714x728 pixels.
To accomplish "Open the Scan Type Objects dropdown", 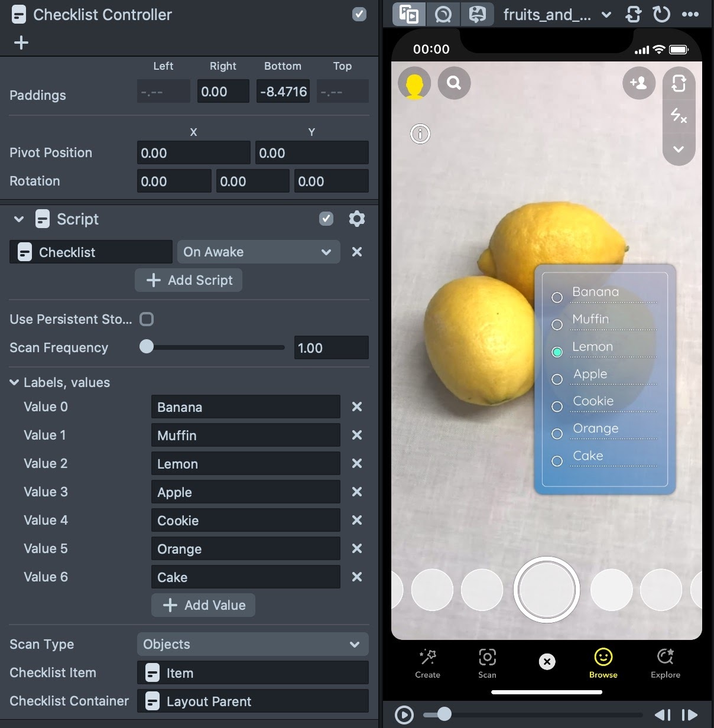I will point(252,644).
